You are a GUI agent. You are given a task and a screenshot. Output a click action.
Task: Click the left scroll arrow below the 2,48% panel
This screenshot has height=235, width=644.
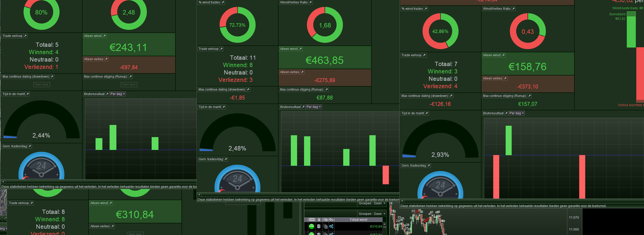[199, 195]
